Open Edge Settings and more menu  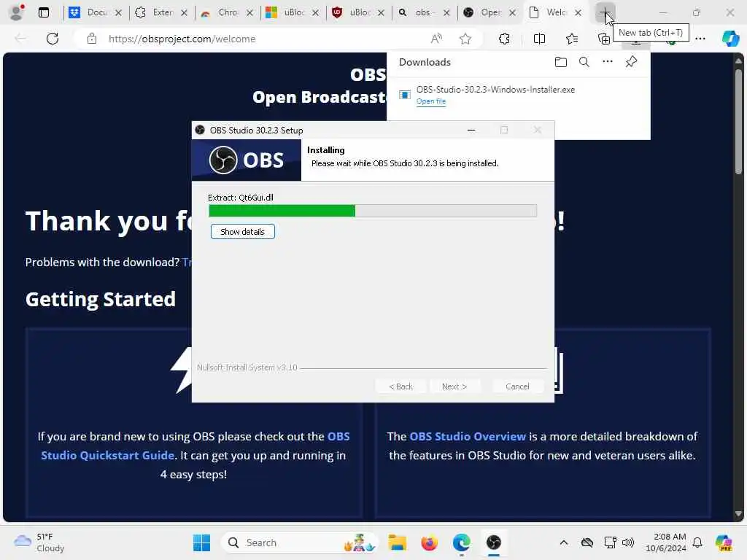pos(700,39)
